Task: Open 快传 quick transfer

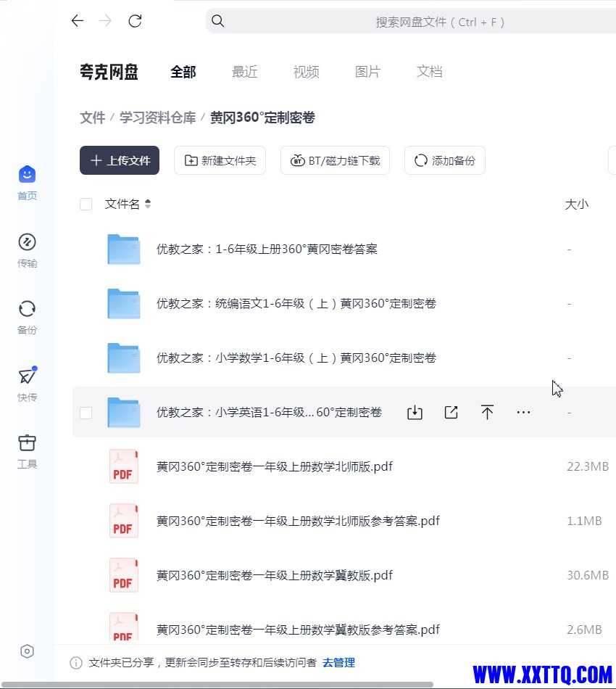Action: [x=28, y=384]
